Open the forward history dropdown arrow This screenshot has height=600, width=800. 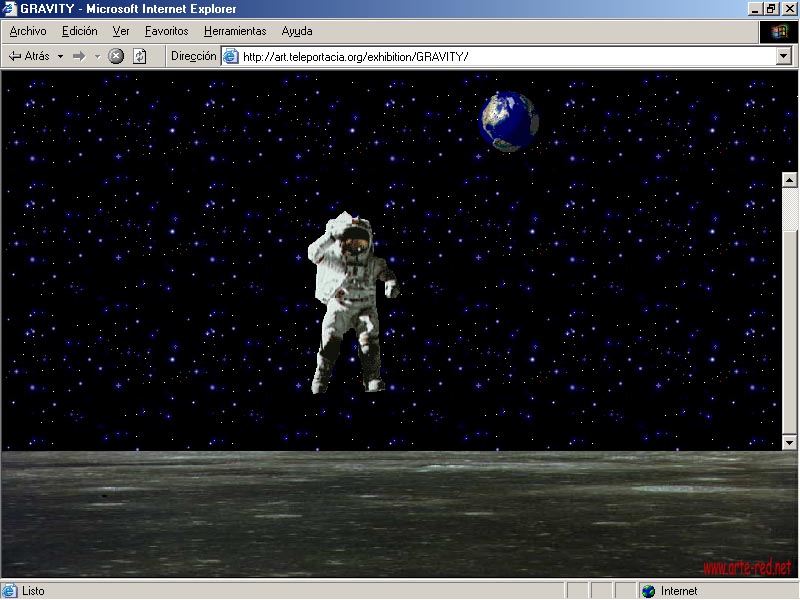coord(97,57)
